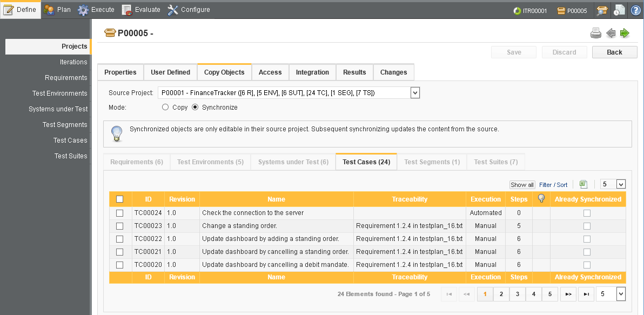Switch to the User Defined tab
This screenshot has height=315, width=644.
(x=170, y=72)
